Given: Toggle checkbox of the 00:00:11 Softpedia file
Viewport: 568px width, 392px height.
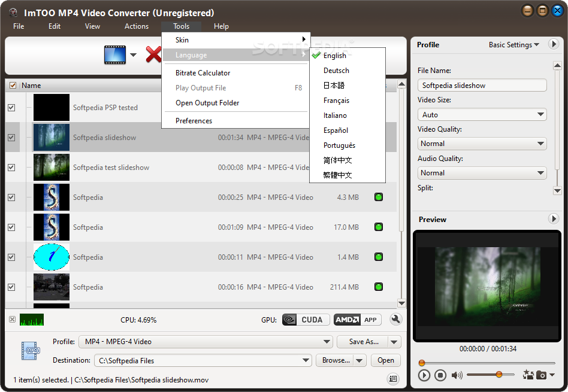Looking at the screenshot, I should point(11,257).
